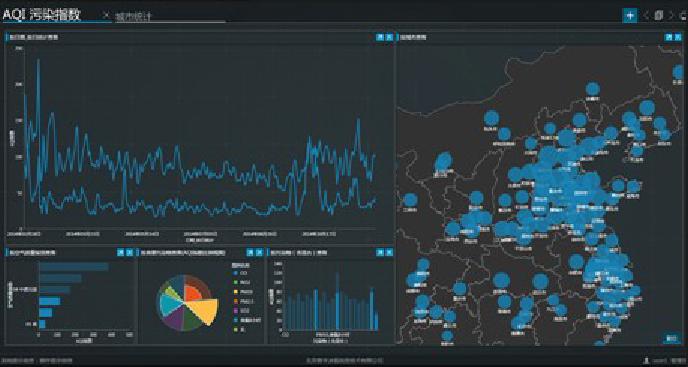Toggle the SO2 series in pie legend
The image size is (688, 367).
[240, 311]
